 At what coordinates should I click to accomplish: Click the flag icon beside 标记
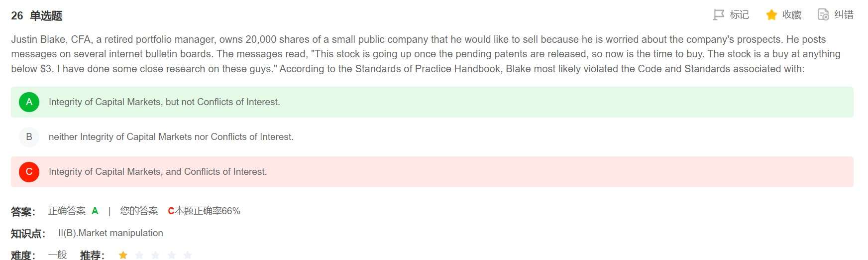pyautogui.click(x=718, y=15)
